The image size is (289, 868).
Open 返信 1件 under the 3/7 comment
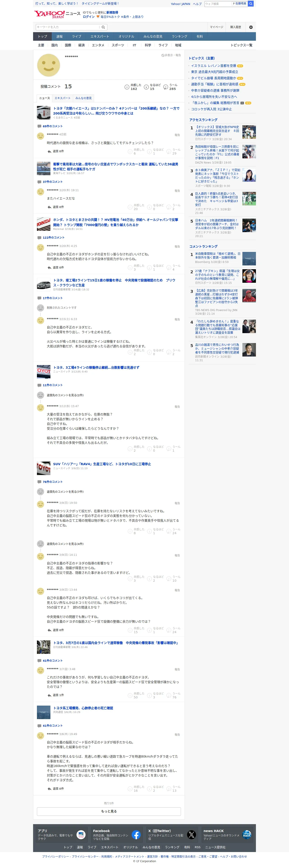[58, 695]
